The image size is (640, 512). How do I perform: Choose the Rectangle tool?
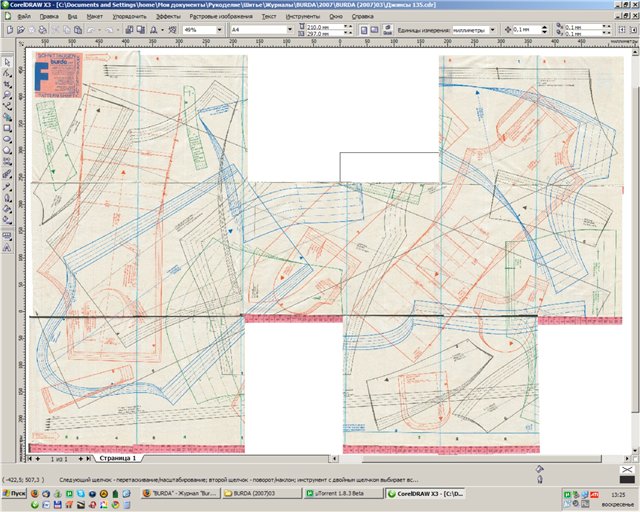click(x=7, y=128)
